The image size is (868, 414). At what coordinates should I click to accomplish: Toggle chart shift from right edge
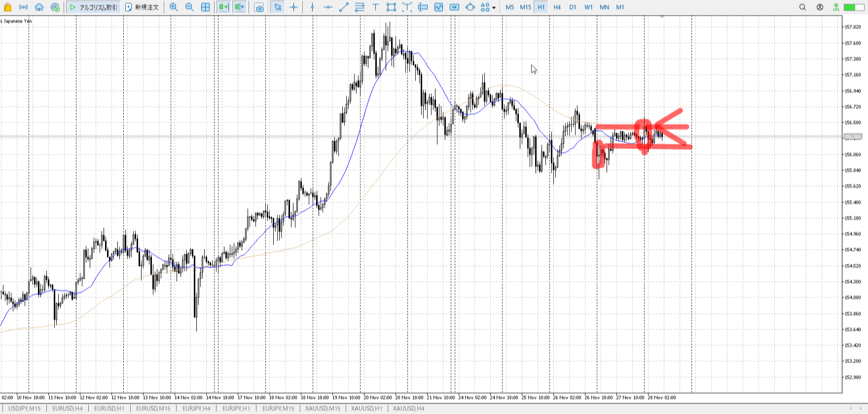click(240, 7)
